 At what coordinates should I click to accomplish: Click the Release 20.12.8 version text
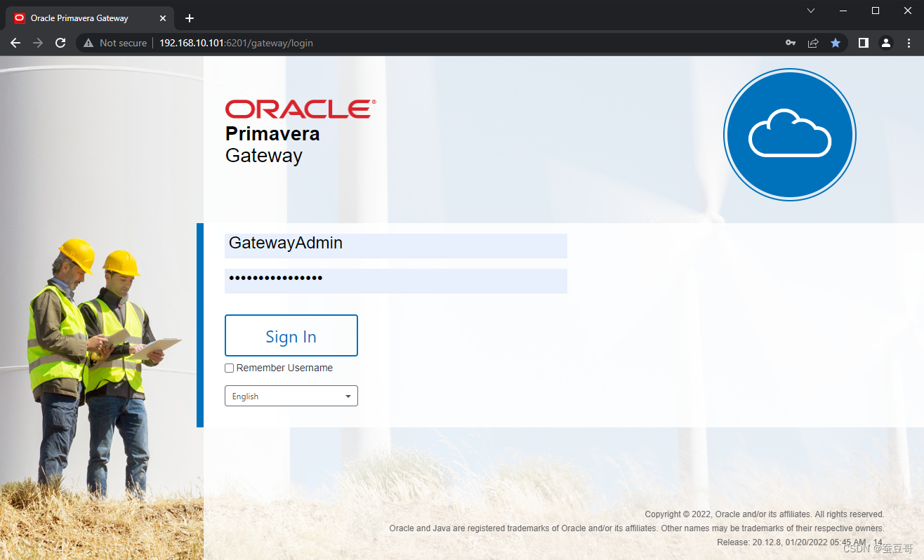click(800, 542)
